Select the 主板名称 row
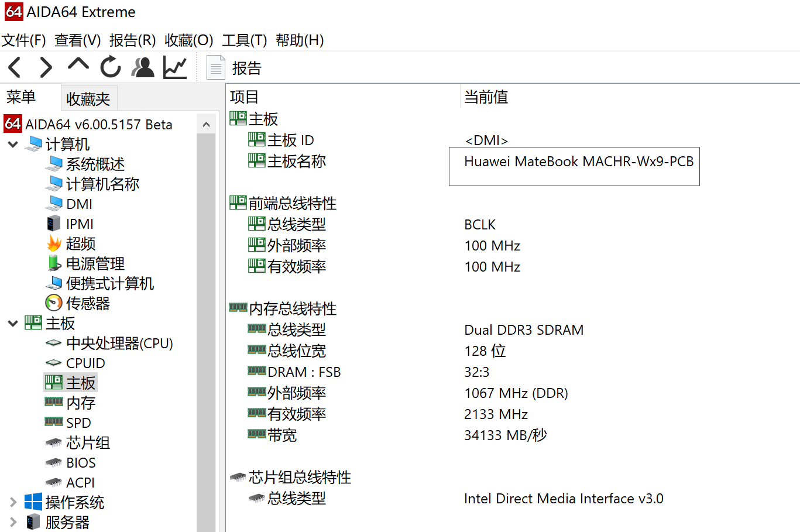Screen dimensions: 800x532 point(287,162)
